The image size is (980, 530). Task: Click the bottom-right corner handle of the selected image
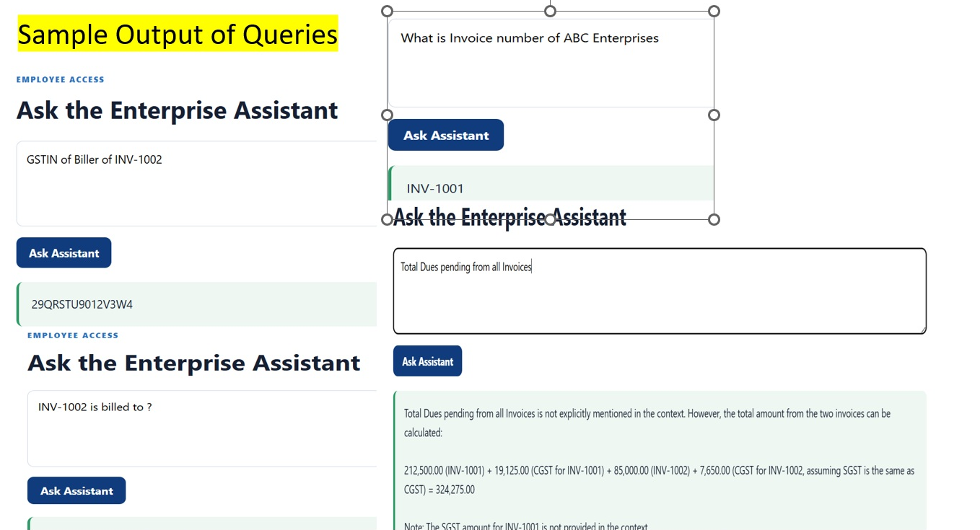point(714,219)
